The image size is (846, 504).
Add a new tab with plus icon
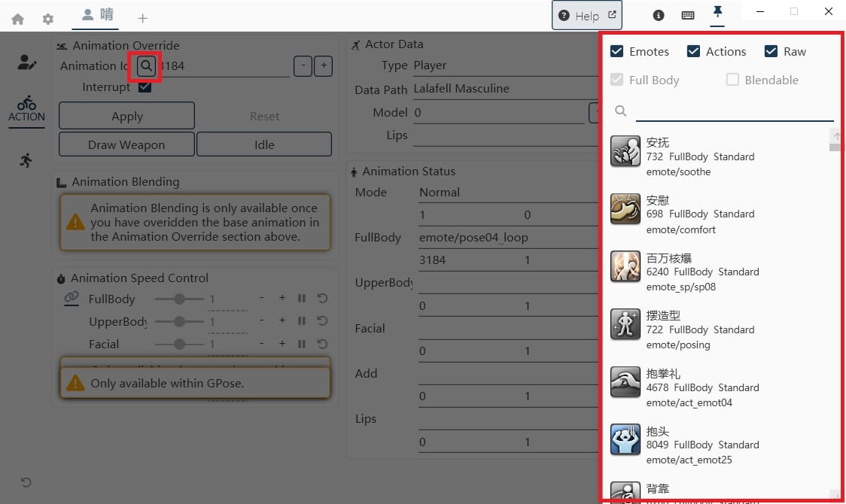click(142, 19)
